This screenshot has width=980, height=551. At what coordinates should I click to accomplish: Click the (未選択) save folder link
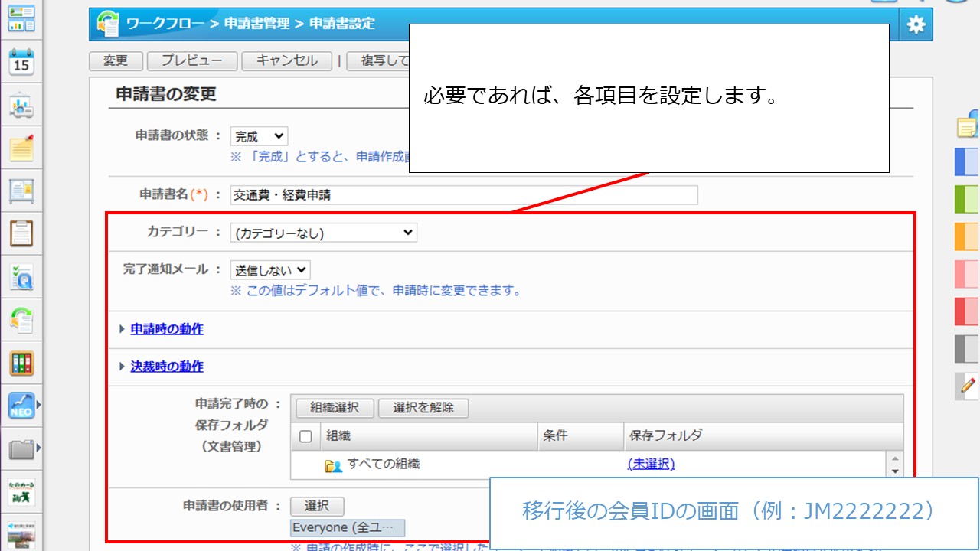point(651,464)
